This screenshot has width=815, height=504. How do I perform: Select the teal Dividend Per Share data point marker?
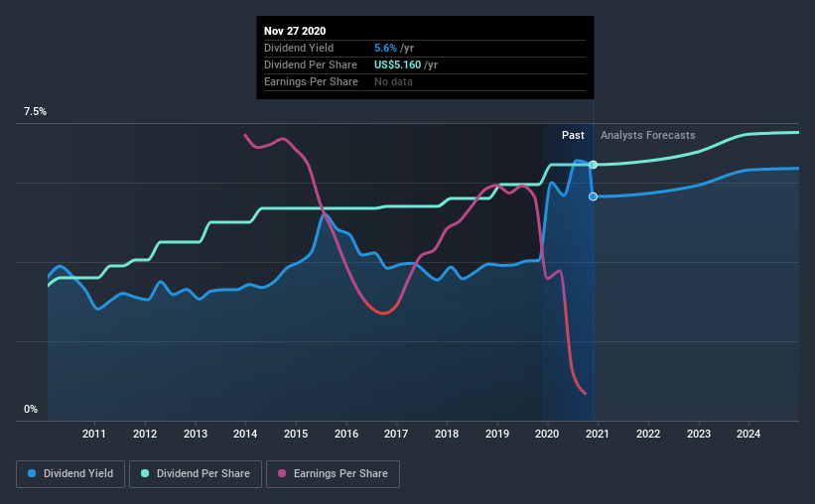click(x=593, y=165)
